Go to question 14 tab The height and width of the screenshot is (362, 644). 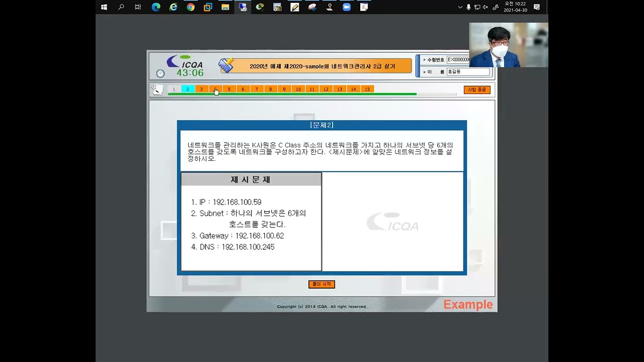tap(354, 89)
